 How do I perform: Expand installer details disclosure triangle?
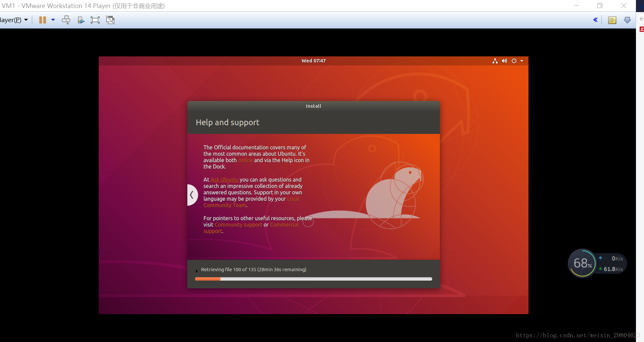click(x=197, y=271)
